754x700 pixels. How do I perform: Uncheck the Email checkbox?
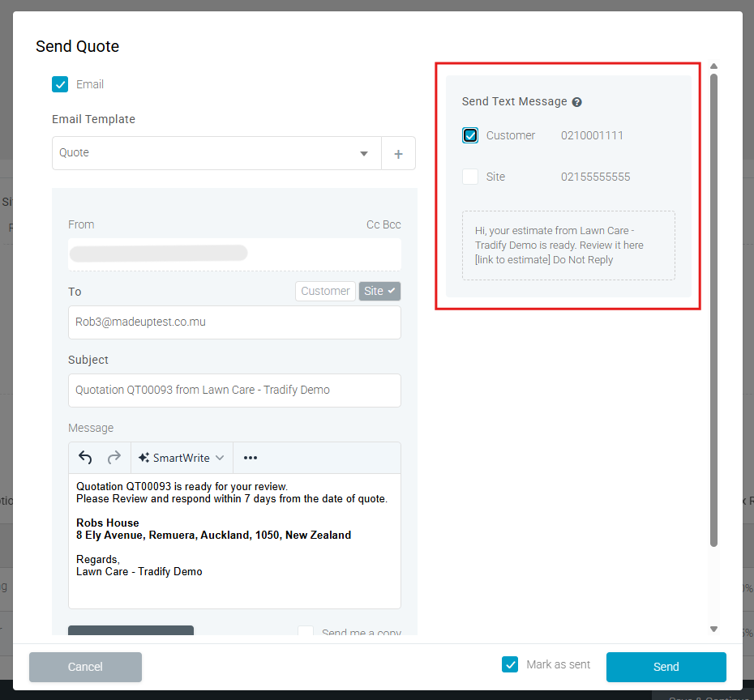pos(60,84)
